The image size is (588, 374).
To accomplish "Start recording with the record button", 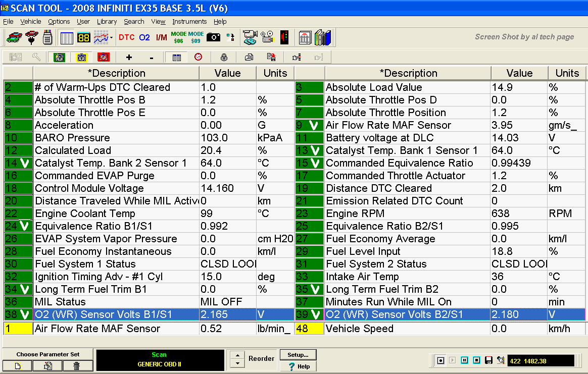I will click(x=440, y=360).
